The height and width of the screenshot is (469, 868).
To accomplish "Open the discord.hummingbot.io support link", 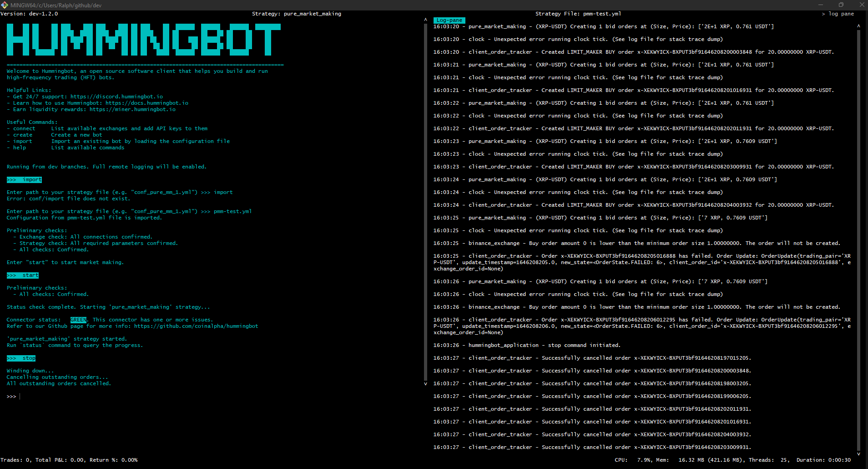I will (116, 97).
